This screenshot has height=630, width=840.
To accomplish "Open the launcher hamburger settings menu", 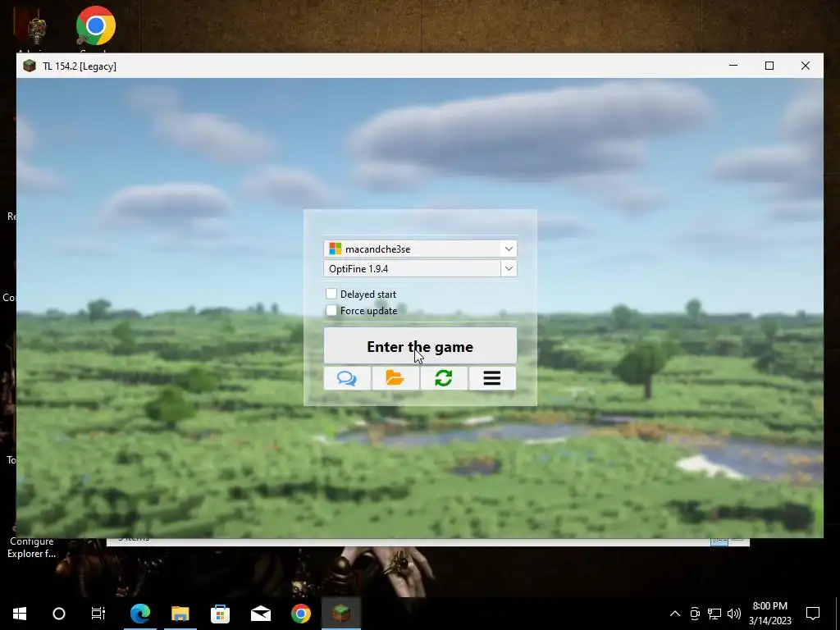I will pos(492,378).
